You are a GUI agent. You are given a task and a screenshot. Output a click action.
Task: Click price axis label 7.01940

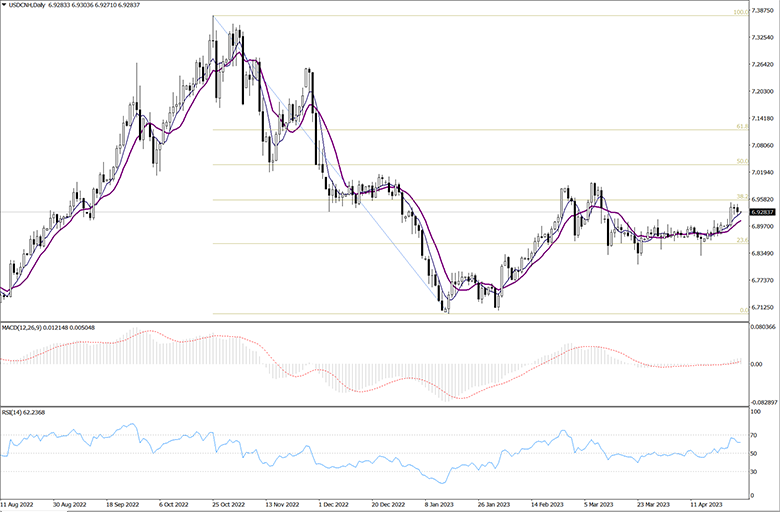764,172
